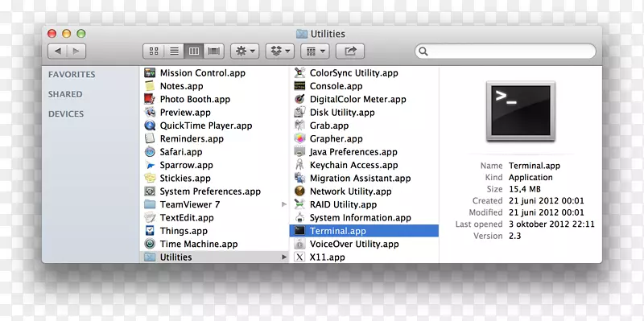The width and height of the screenshot is (644, 321).
Task: Go back with the left arrow button
Action: click(57, 51)
